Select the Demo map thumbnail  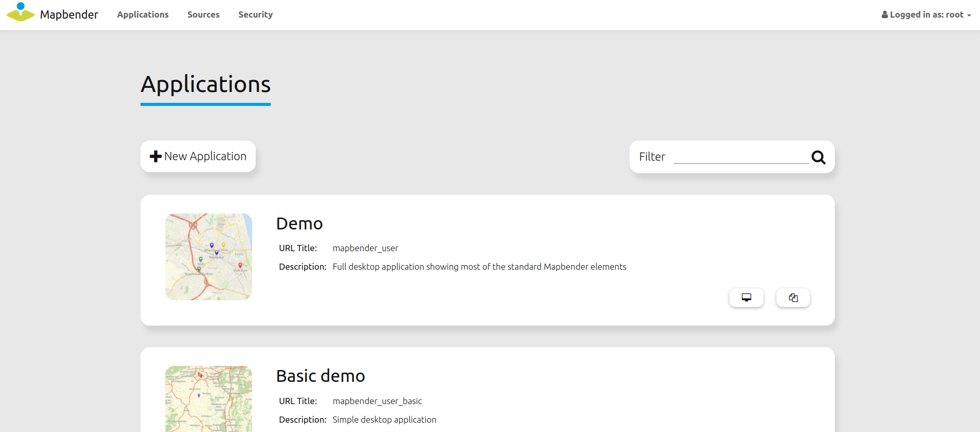209,257
